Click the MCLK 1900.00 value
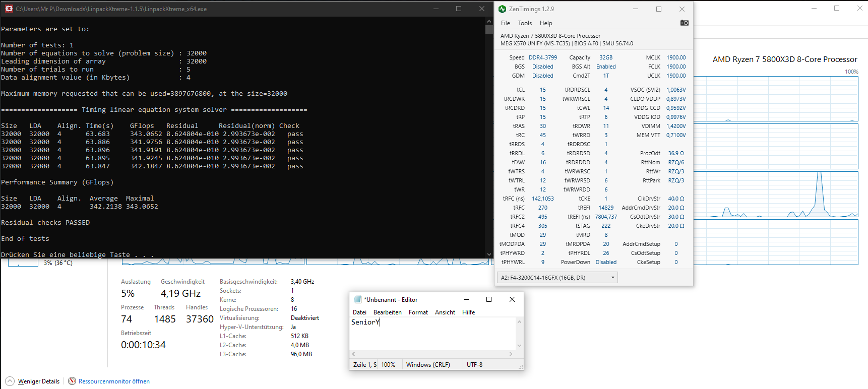This screenshot has width=868, height=389. (x=676, y=57)
